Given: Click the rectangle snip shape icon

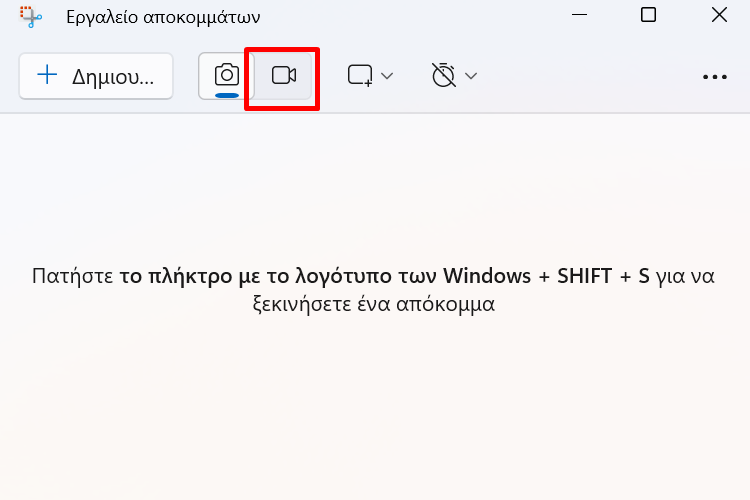Looking at the screenshot, I should [x=360, y=76].
